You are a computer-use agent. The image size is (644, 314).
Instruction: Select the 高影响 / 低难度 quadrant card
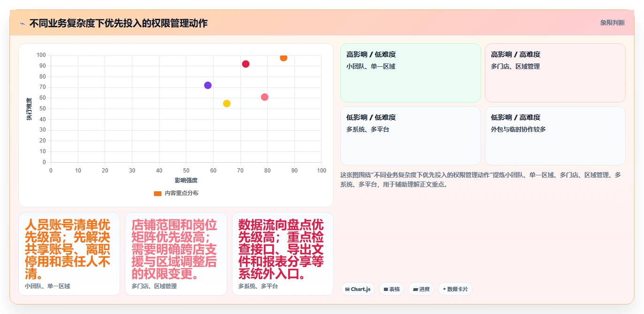tap(411, 73)
